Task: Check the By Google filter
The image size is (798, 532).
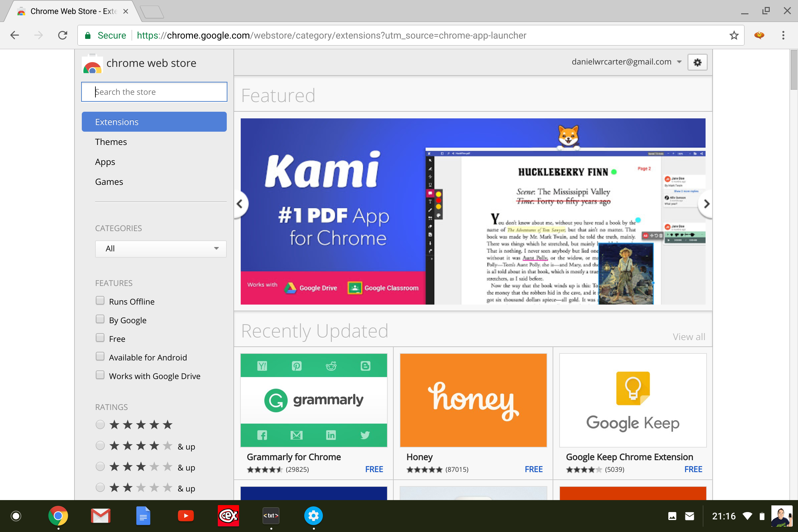Action: (x=100, y=319)
